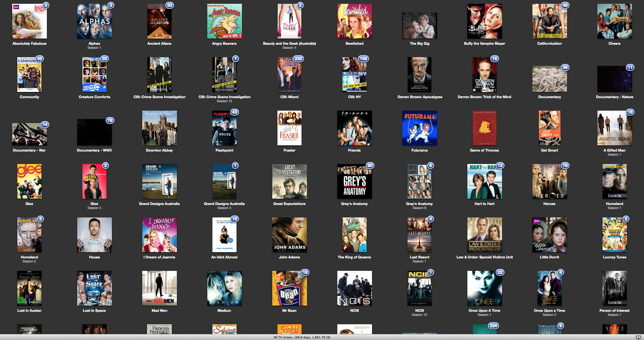This screenshot has width=644, height=340.
Task: Click the 18 badge on Mr Bean
Action: (x=305, y=272)
